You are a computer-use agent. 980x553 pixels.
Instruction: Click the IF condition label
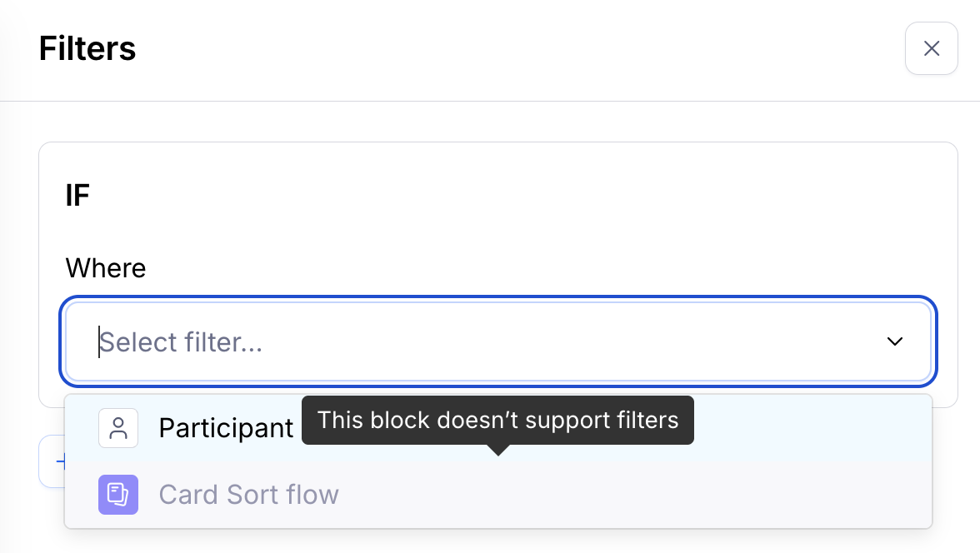tap(77, 196)
